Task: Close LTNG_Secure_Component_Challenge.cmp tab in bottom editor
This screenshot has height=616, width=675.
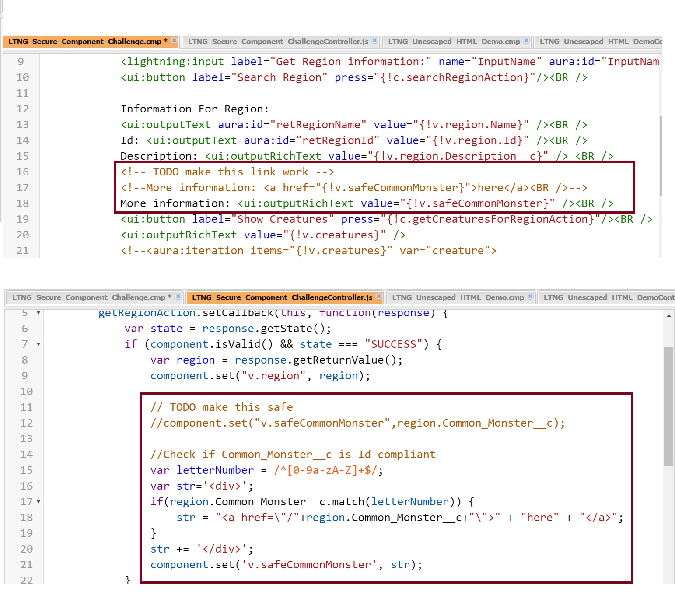Action: (178, 297)
